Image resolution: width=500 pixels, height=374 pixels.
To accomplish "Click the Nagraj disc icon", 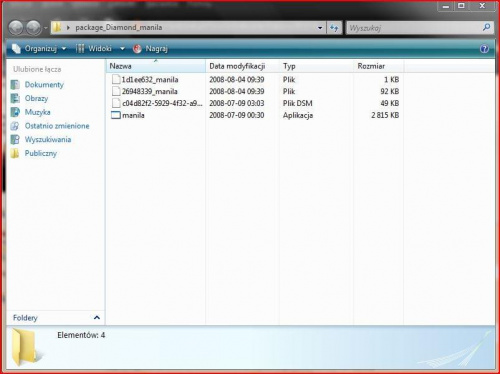I will pos(137,49).
